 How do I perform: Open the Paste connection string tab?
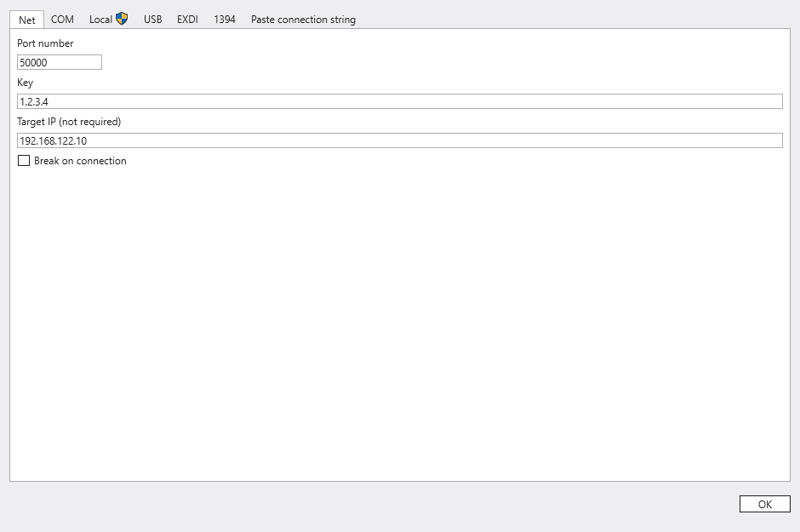tap(303, 20)
